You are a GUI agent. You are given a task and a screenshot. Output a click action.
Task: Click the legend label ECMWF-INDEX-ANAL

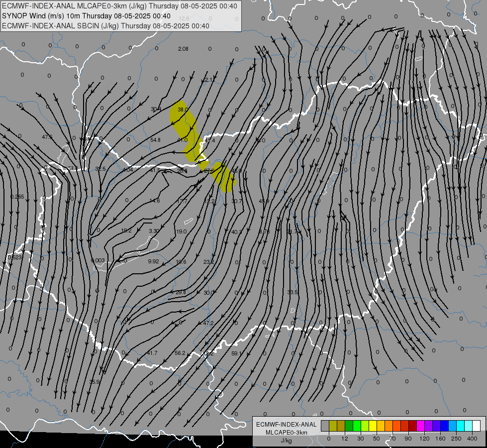pos(286,425)
